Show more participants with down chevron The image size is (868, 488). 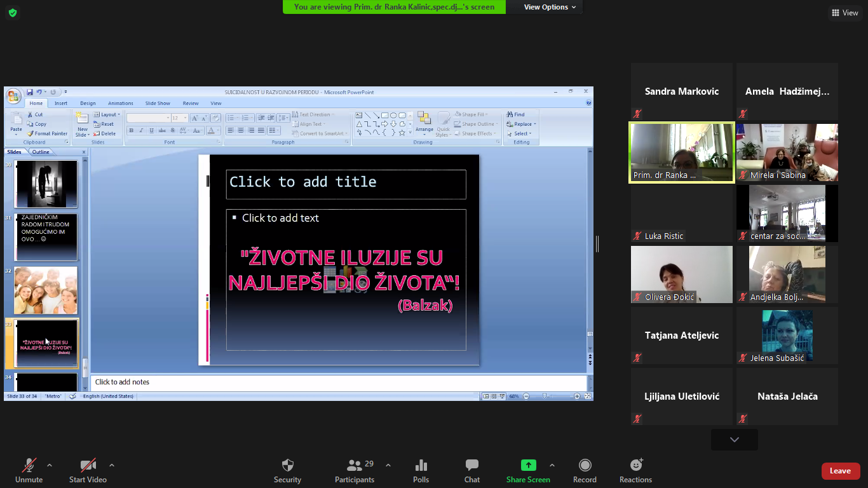[x=734, y=440]
